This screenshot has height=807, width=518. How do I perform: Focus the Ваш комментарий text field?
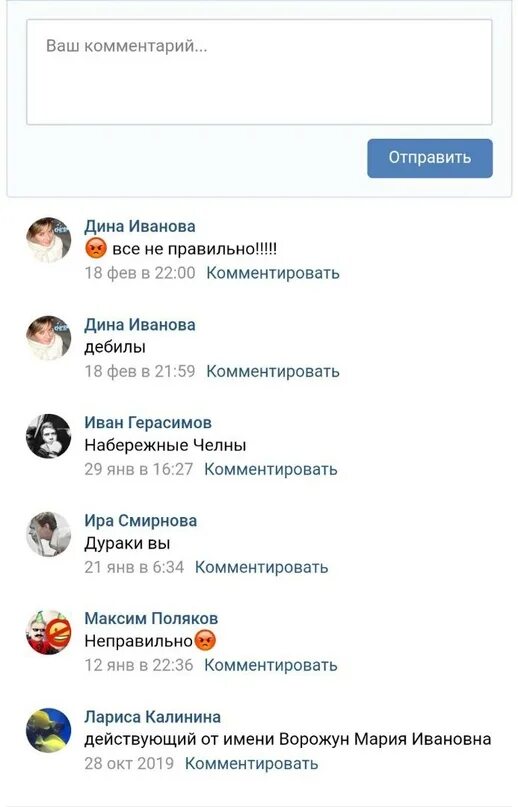point(259,72)
